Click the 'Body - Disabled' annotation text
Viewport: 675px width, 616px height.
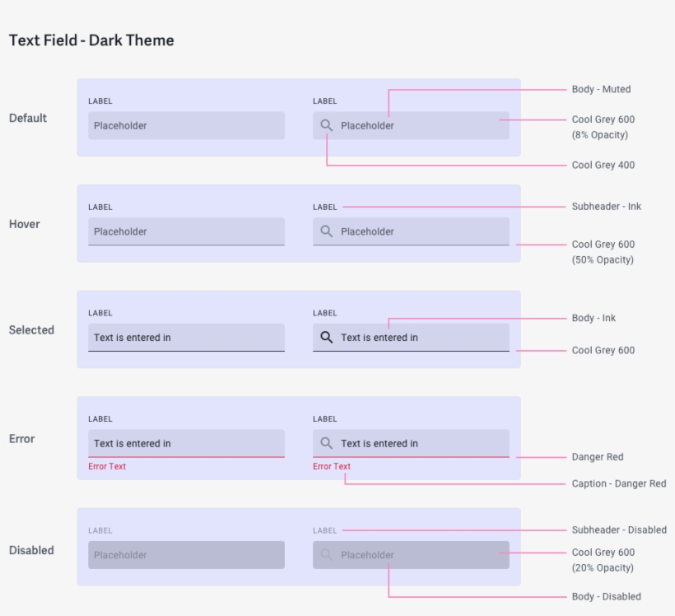(x=606, y=595)
